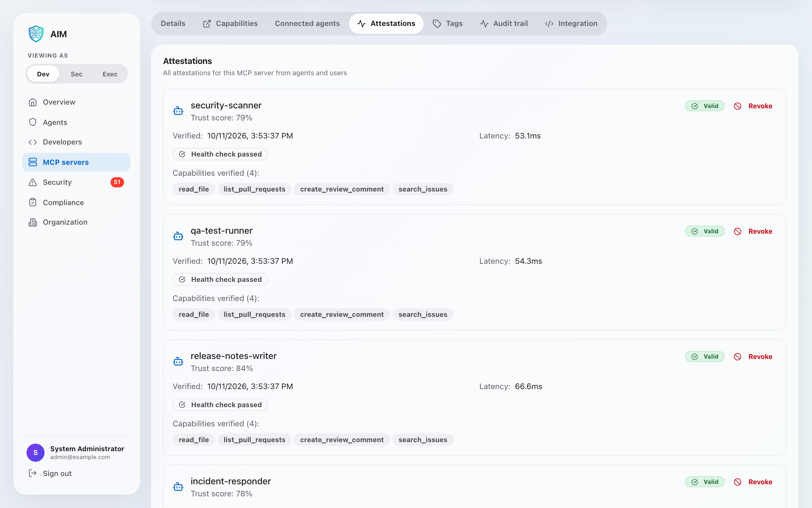This screenshot has width=812, height=508.
Task: Switch viewing mode to Sec
Action: click(x=76, y=74)
